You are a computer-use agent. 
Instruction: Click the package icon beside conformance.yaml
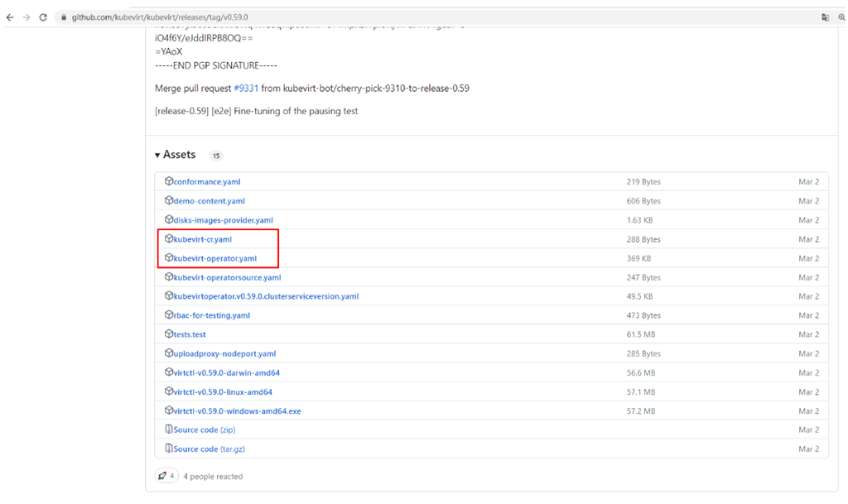(169, 181)
